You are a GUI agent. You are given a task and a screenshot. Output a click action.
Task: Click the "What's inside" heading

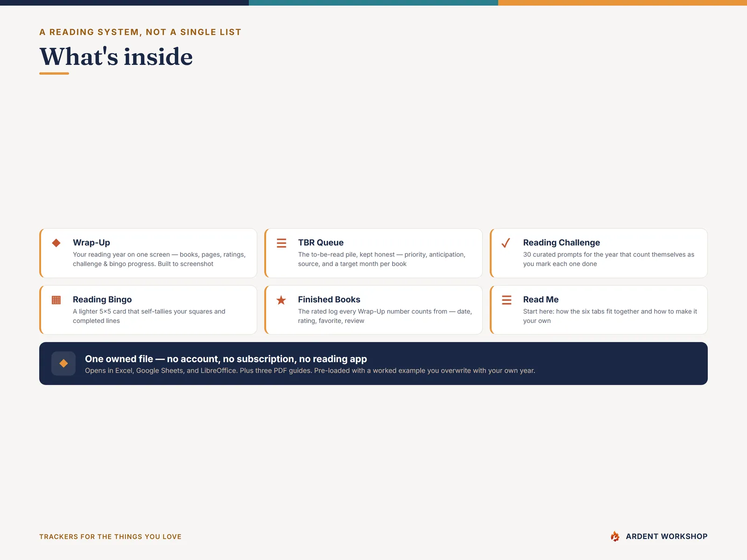tap(116, 56)
